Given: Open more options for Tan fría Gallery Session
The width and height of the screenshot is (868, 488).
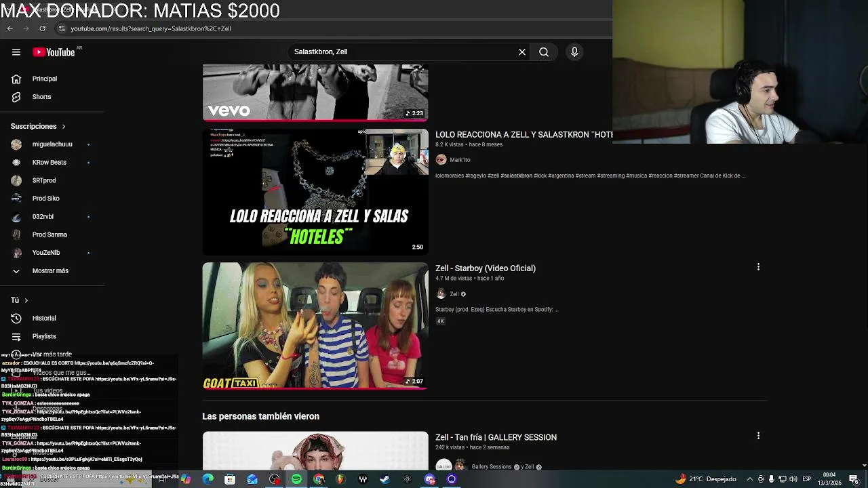Looking at the screenshot, I should pyautogui.click(x=758, y=436).
